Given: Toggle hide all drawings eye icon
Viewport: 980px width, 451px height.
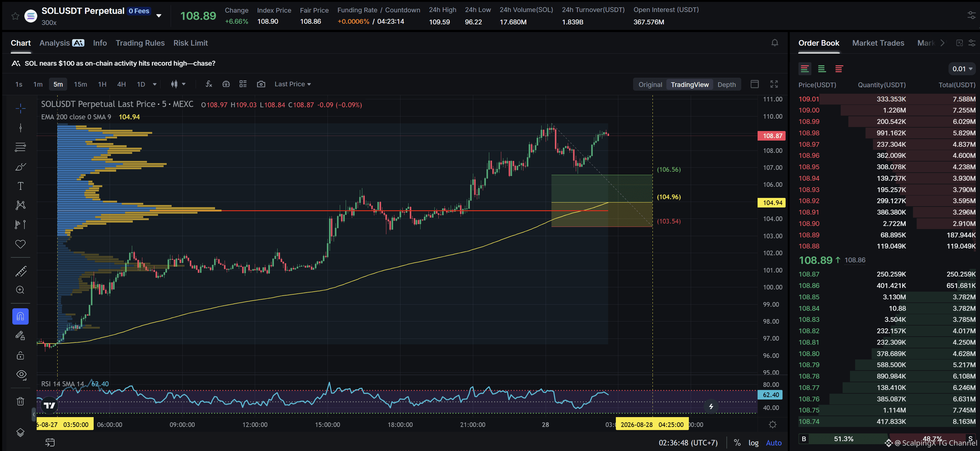Looking at the screenshot, I should 21,375.
